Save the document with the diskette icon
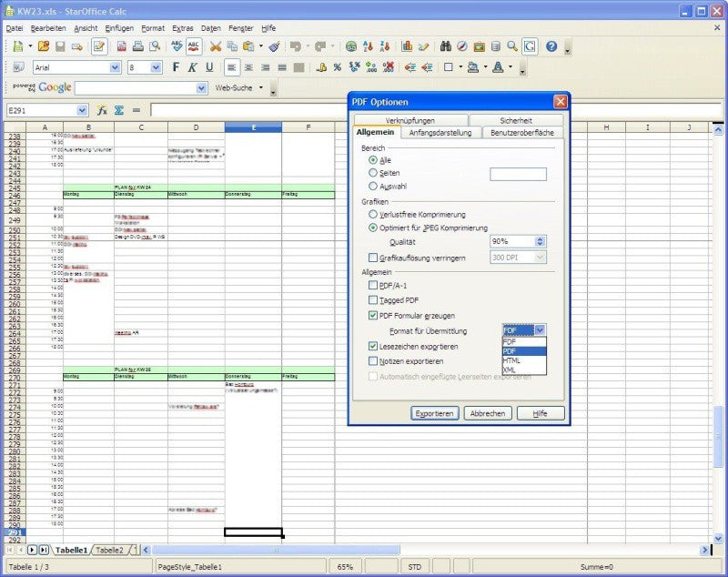728x577 pixels. coord(60,46)
